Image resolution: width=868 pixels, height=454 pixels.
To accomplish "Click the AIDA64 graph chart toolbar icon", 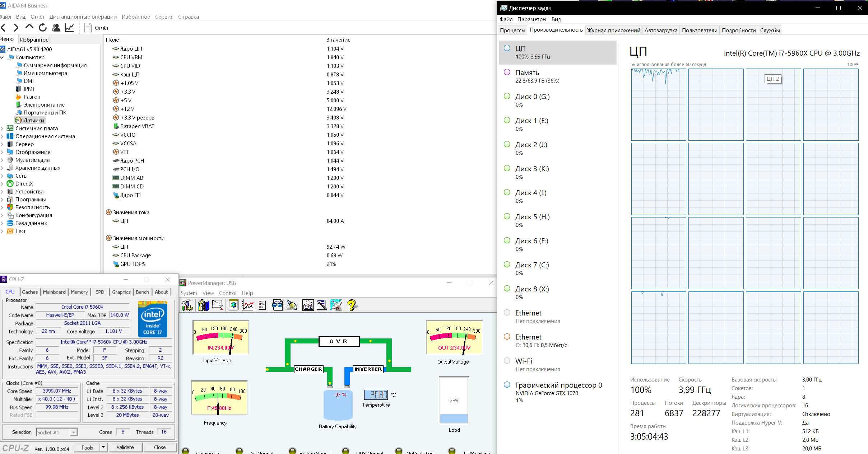I will coord(69,28).
